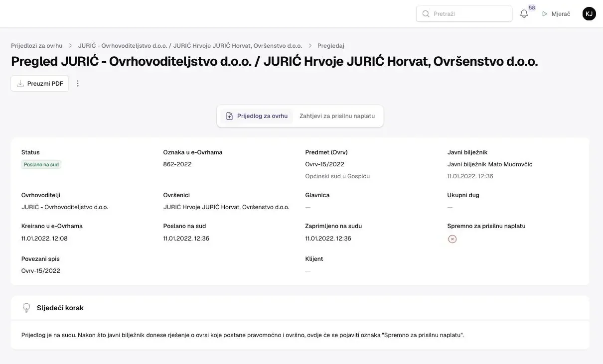Click the 11.01.2022. 12:08 creation timestamp
This screenshot has width=603, height=364.
[44, 239]
